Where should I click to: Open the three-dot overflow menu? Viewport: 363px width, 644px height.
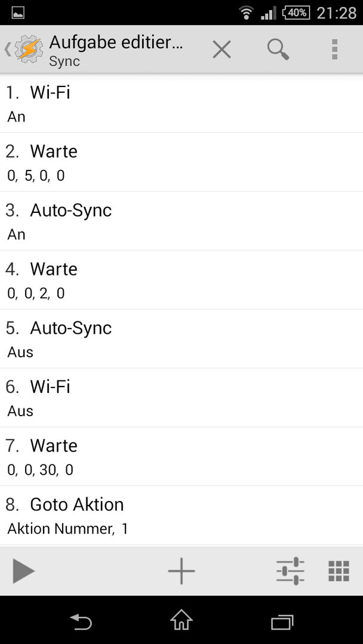334,49
